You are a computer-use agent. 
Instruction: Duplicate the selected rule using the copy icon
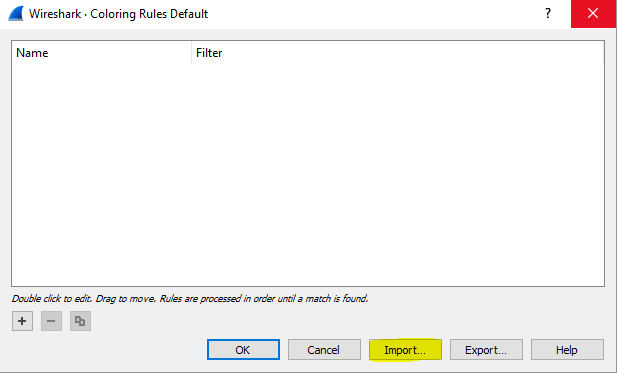point(80,321)
